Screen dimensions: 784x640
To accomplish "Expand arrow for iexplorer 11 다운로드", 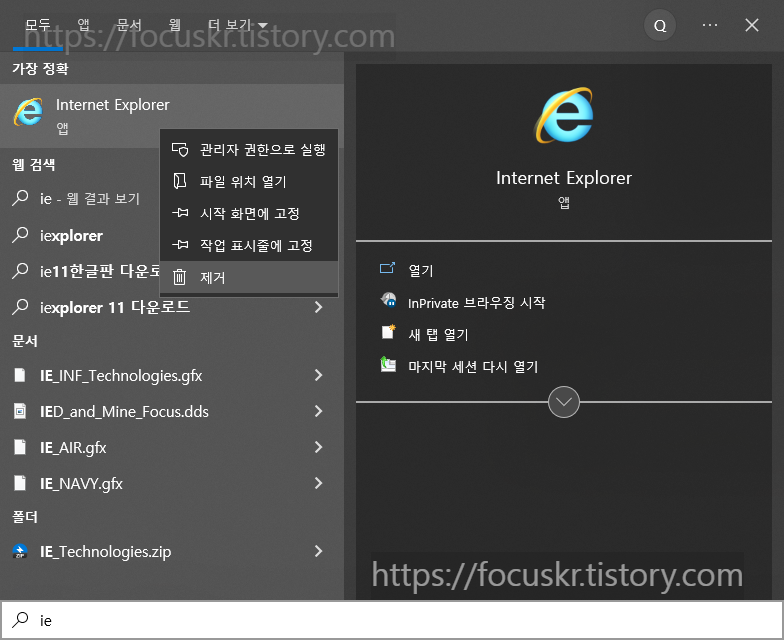I will coord(318,307).
